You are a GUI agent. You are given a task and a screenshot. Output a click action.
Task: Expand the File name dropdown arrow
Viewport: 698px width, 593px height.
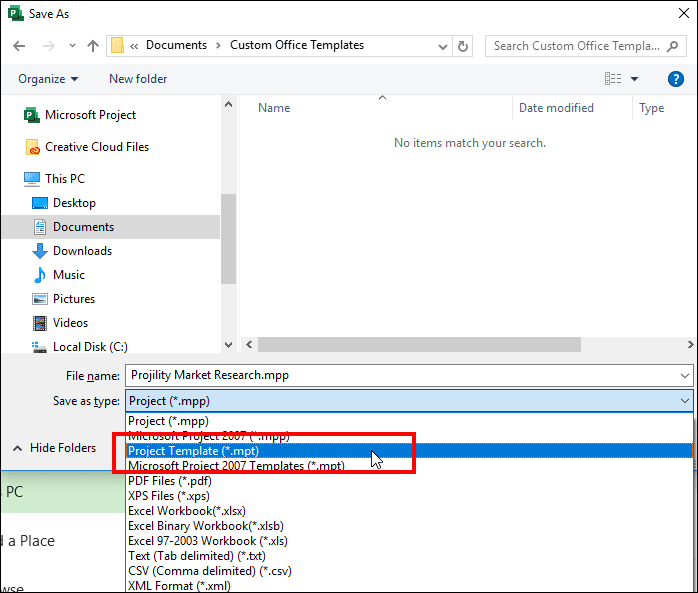685,376
